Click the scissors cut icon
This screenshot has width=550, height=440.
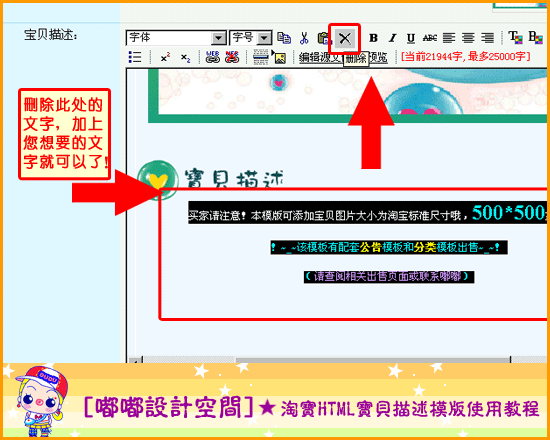point(304,38)
